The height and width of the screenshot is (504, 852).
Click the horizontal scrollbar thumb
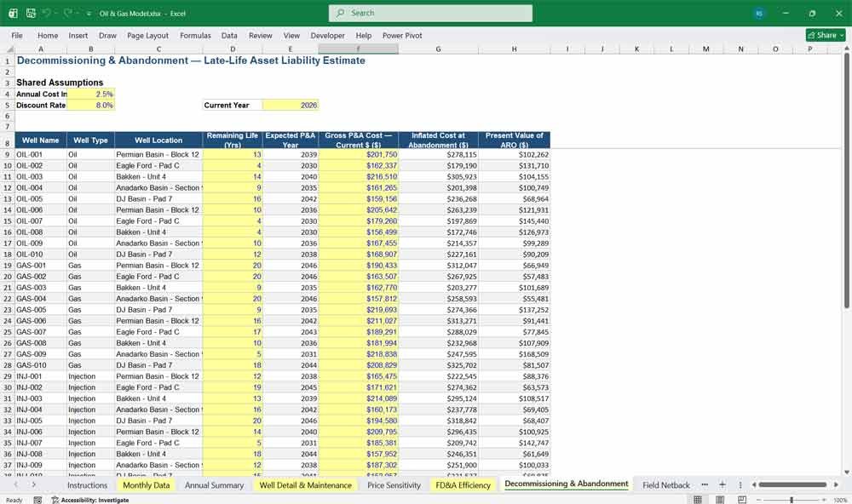[792, 484]
